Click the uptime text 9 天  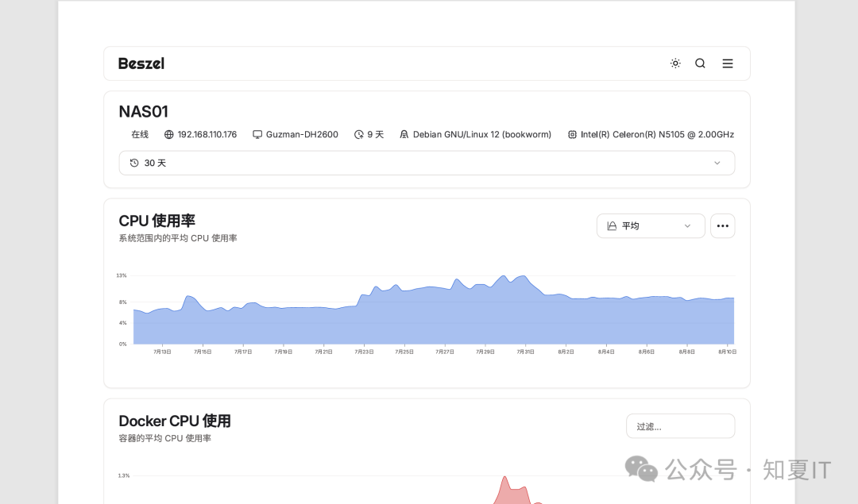(375, 134)
